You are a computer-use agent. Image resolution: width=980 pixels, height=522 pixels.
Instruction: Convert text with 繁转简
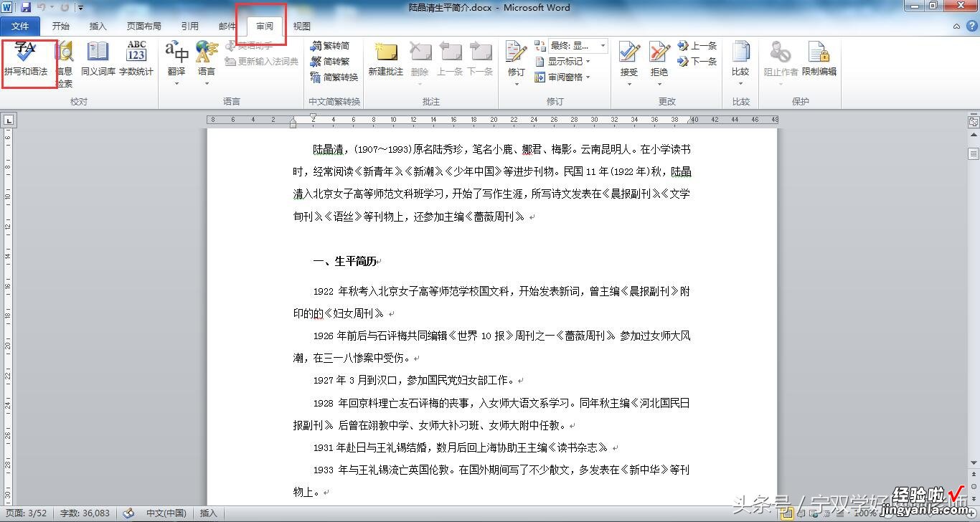click(x=330, y=45)
